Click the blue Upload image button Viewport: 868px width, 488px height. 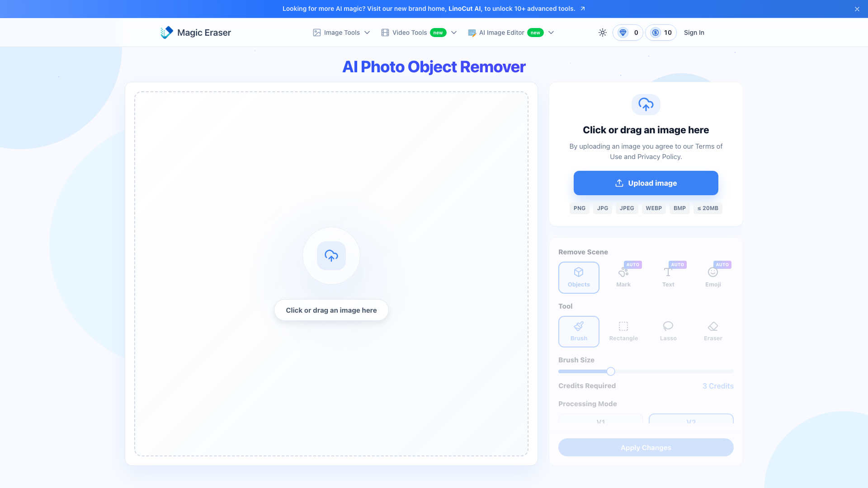pos(646,183)
